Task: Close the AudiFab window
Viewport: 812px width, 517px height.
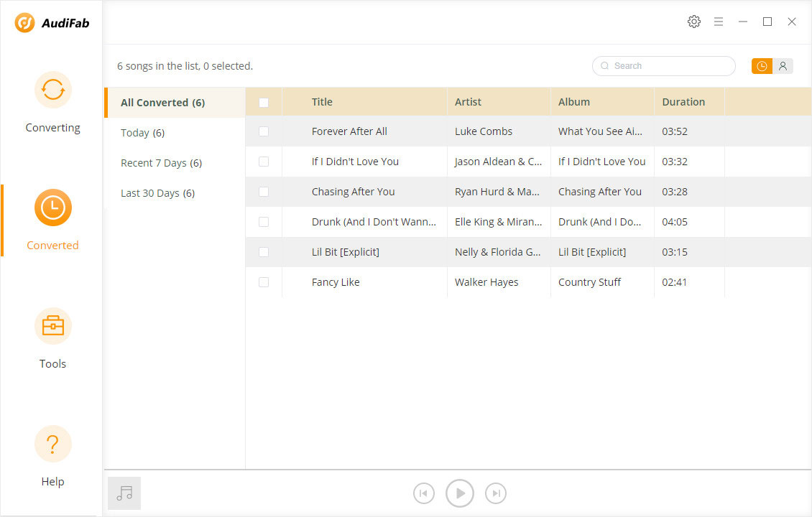Action: [x=792, y=22]
